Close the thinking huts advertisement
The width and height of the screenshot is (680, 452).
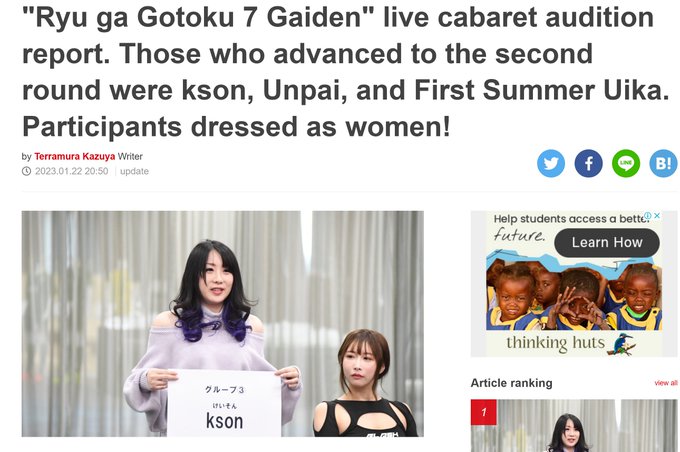point(657,216)
